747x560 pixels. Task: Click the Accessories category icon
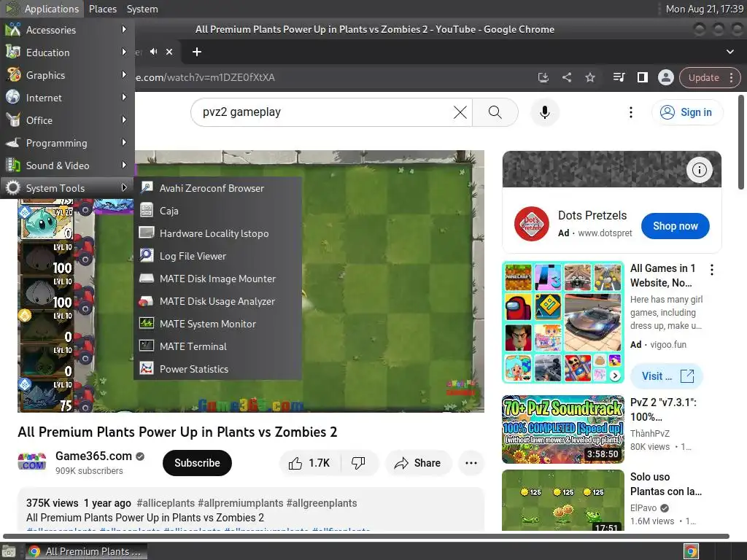[x=13, y=29]
